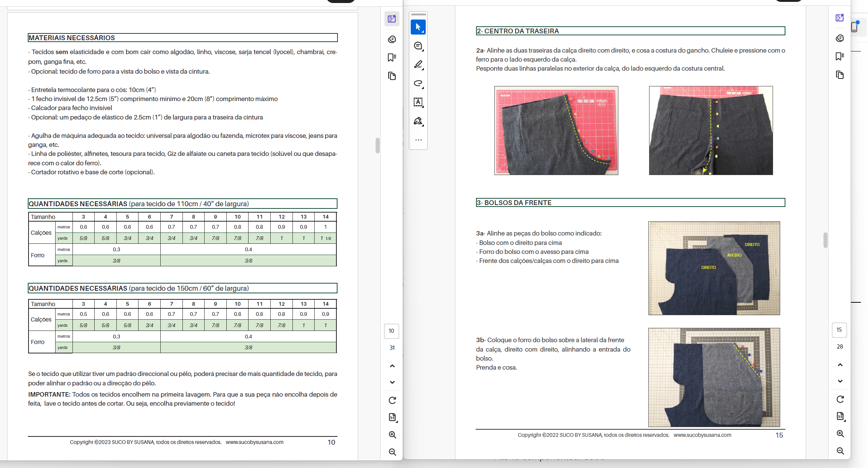The height and width of the screenshot is (468, 868).
Task: Select the add text box tool
Action: [x=418, y=102]
